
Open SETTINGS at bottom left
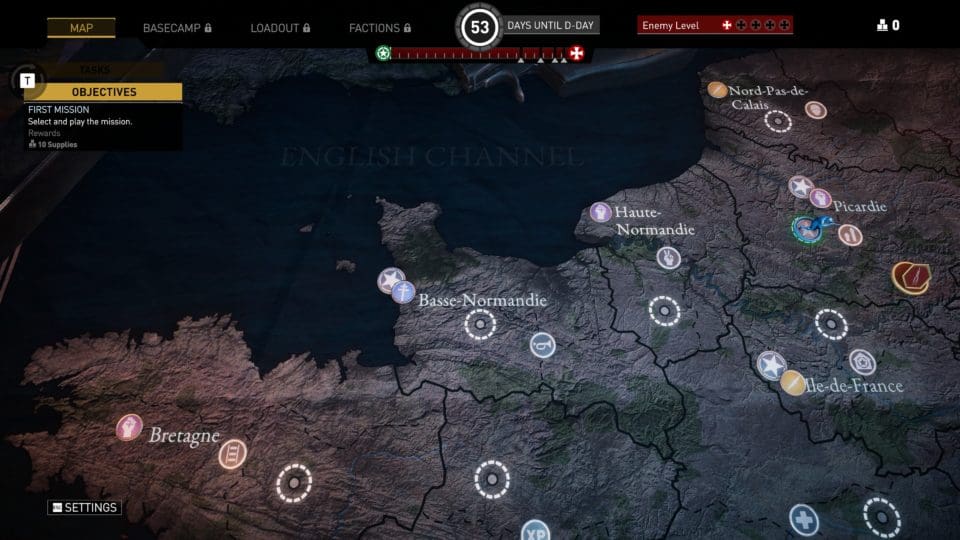[x=85, y=508]
